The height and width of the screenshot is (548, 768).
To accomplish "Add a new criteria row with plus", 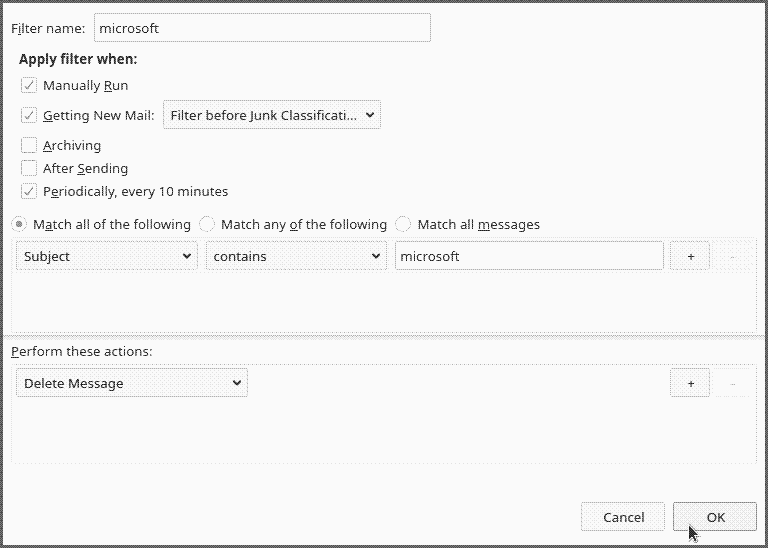I will [690, 256].
